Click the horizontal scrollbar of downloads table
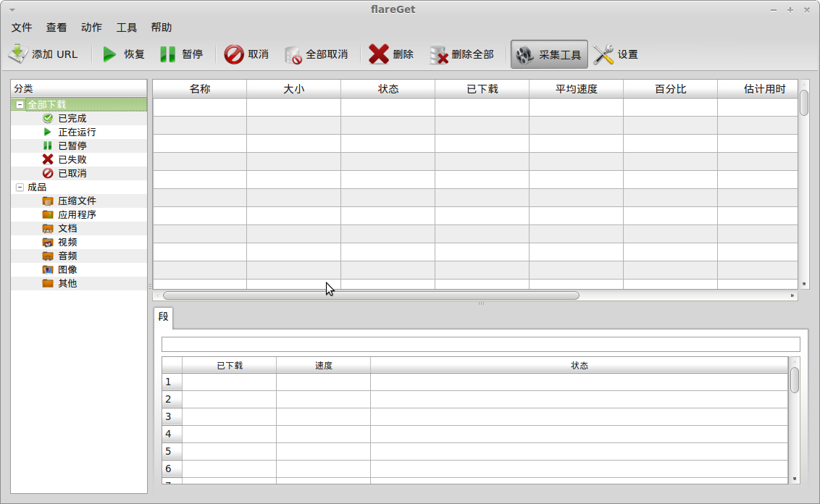820x504 pixels. pyautogui.click(x=372, y=295)
